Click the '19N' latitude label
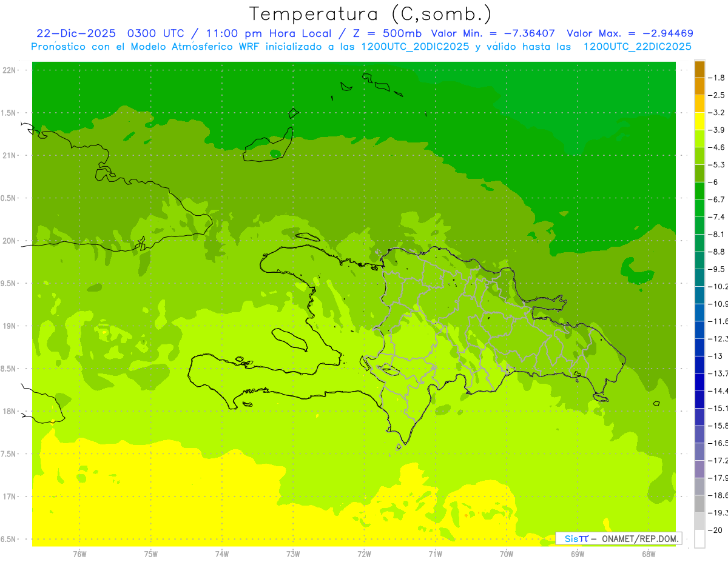 [10, 326]
